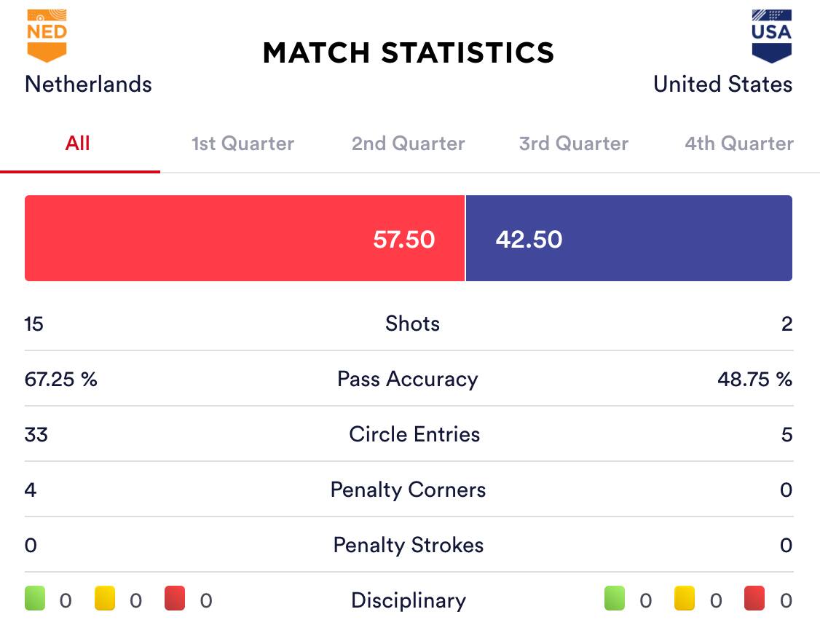Click the blue 42.50 possession bar
This screenshot has height=644, width=820.
click(x=629, y=238)
